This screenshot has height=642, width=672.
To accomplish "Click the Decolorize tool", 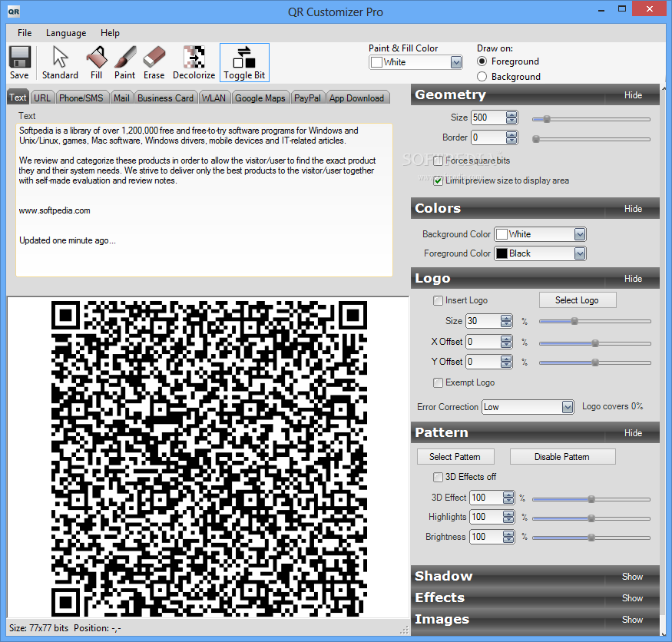I will (194, 62).
